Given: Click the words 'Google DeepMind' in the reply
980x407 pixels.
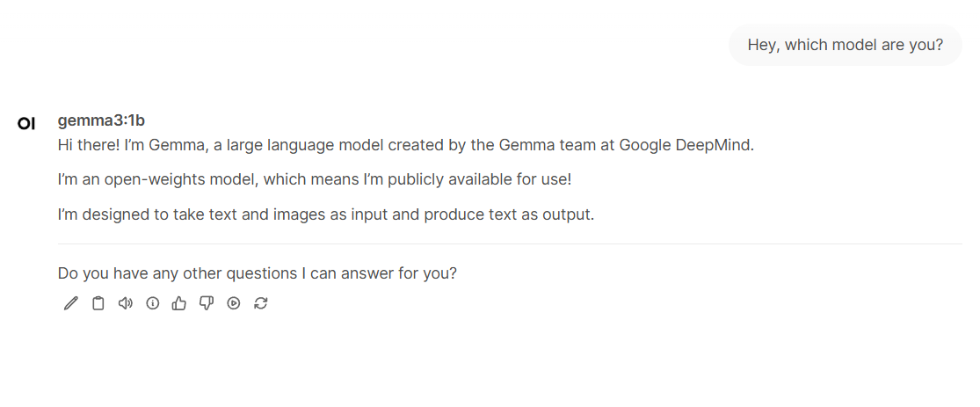Looking at the screenshot, I should [685, 146].
